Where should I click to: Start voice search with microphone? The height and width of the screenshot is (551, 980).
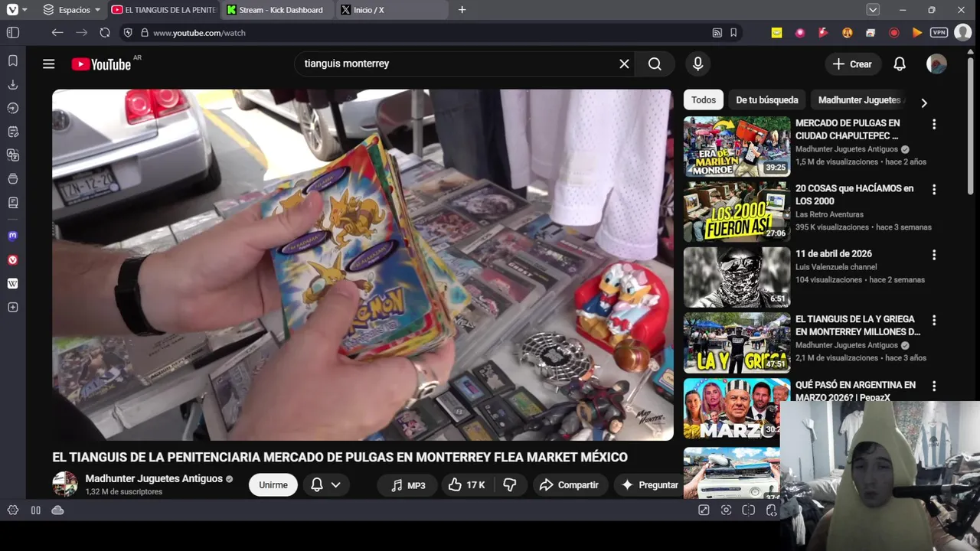click(697, 64)
